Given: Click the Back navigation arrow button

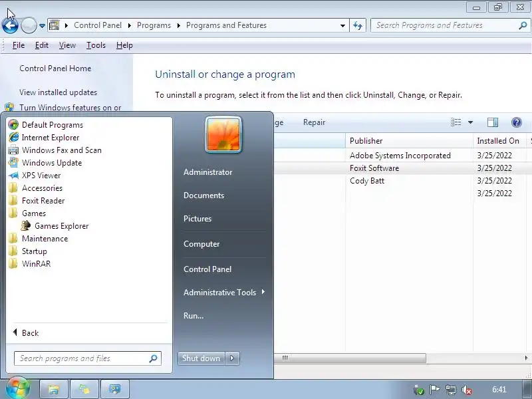Looking at the screenshot, I should click(x=10, y=25).
